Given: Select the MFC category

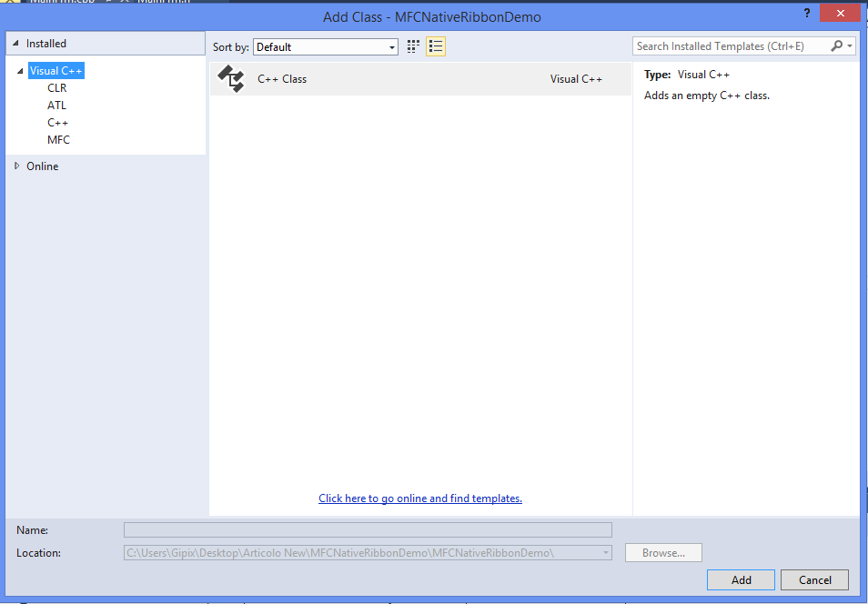Looking at the screenshot, I should click(58, 139).
